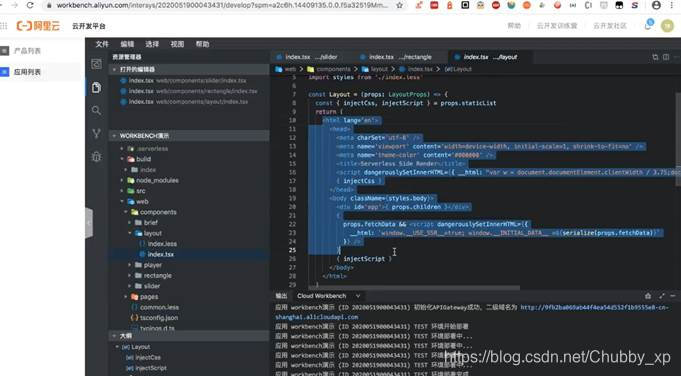Open the 帮助 link in Aliyun header

coord(514,26)
